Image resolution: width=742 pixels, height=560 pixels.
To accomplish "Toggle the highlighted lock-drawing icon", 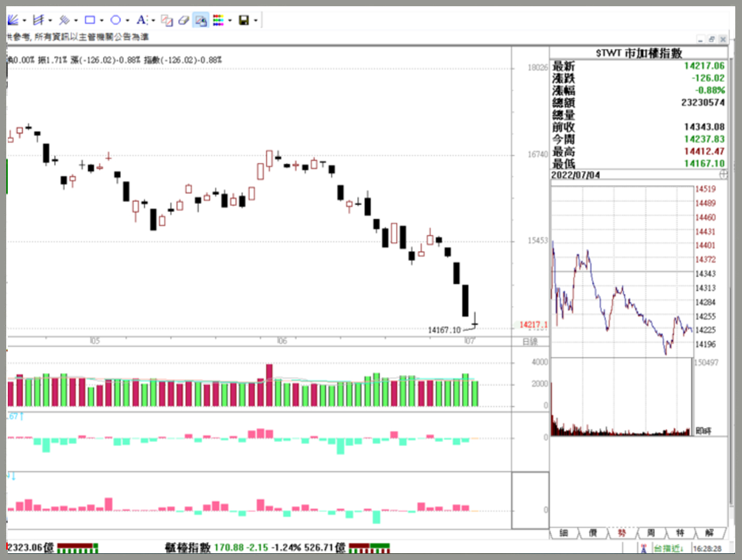I will click(x=201, y=20).
